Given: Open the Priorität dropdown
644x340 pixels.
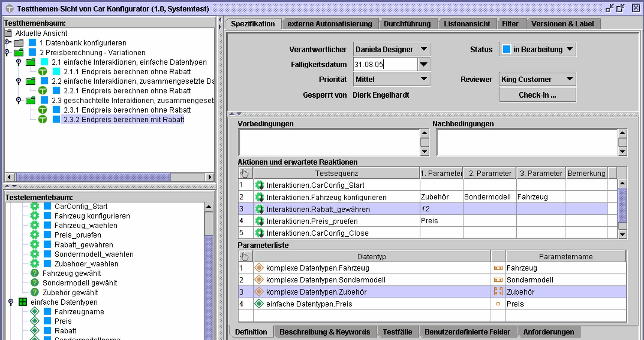Looking at the screenshot, I should (x=424, y=79).
